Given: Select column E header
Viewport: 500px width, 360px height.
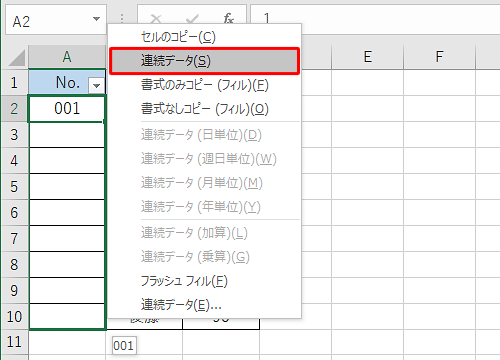Looking at the screenshot, I should click(x=368, y=57).
